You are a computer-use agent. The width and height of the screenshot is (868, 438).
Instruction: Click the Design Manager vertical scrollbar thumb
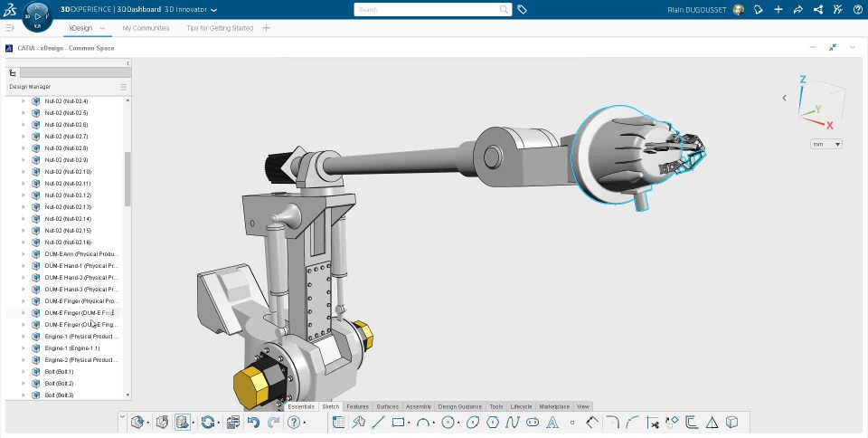(x=127, y=179)
